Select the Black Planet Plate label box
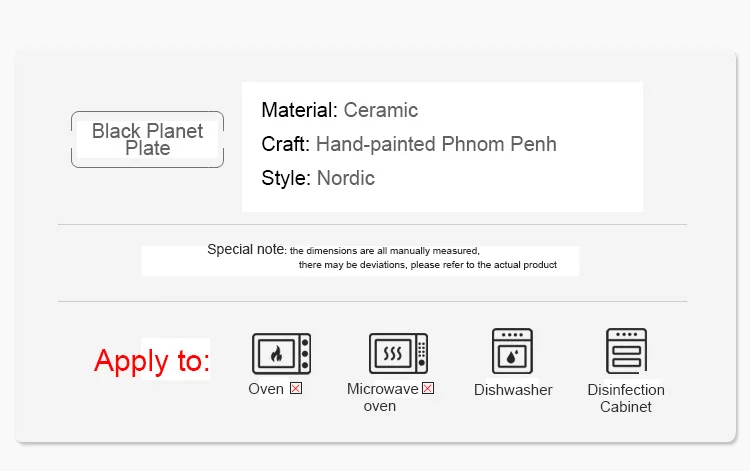 [x=147, y=139]
